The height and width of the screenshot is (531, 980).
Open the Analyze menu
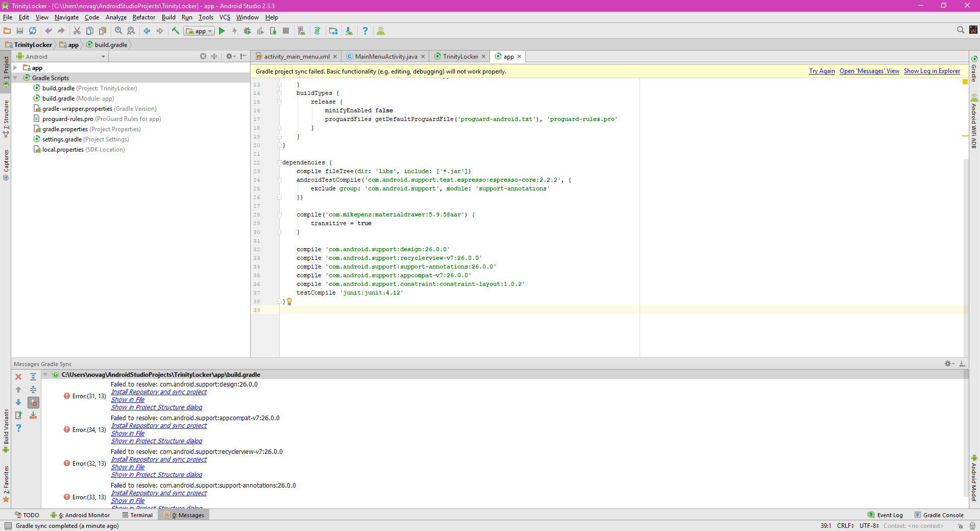116,17
